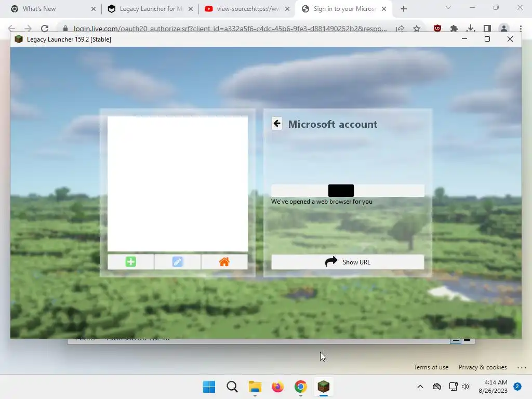532x399 pixels.
Task: Click the account list white panel
Action: [x=178, y=183]
